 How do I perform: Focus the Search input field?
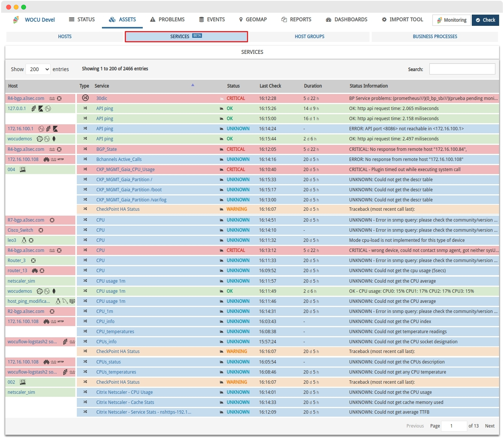pos(462,69)
